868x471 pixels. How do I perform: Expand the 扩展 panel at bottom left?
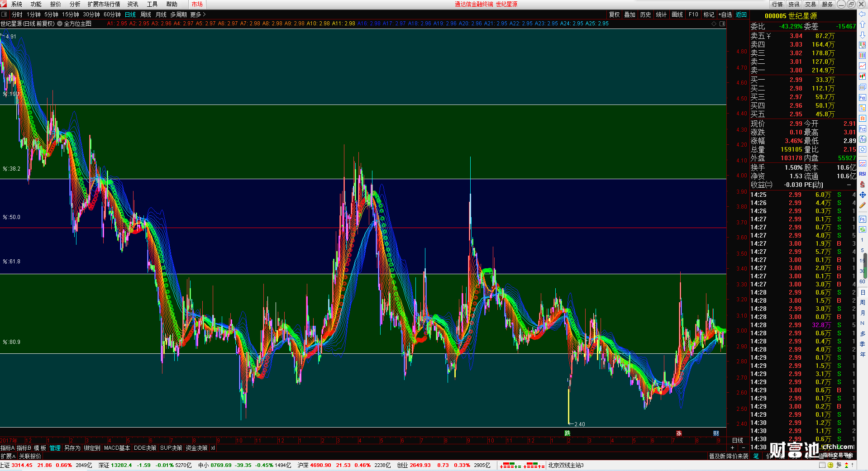(x=8, y=456)
